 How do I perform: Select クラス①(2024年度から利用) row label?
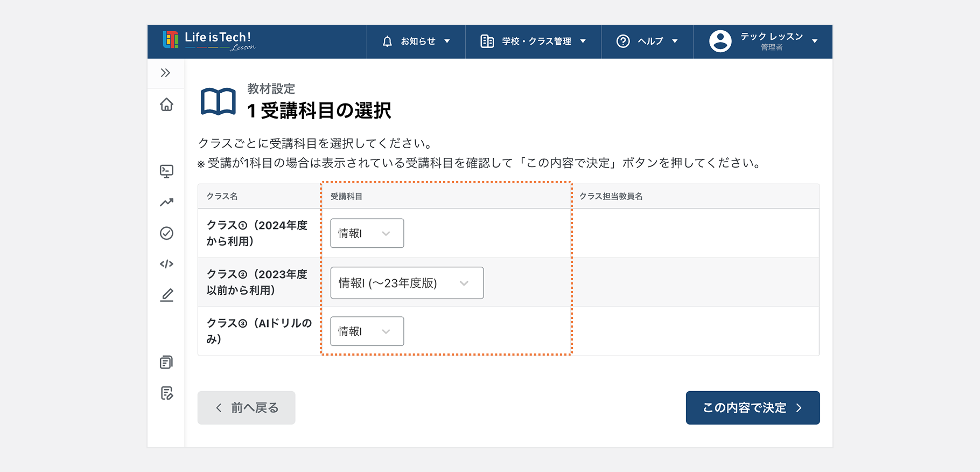[257, 233]
